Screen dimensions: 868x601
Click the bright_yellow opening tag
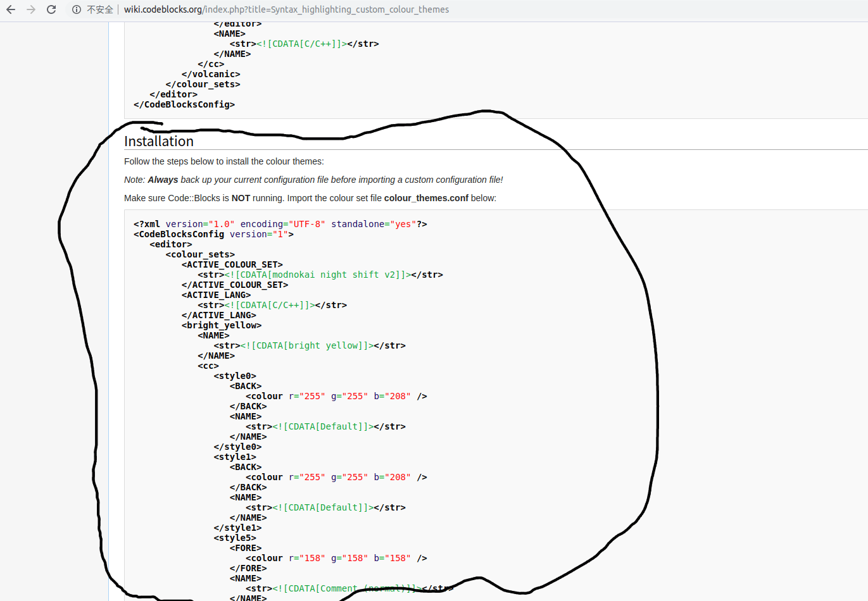pyautogui.click(x=222, y=325)
